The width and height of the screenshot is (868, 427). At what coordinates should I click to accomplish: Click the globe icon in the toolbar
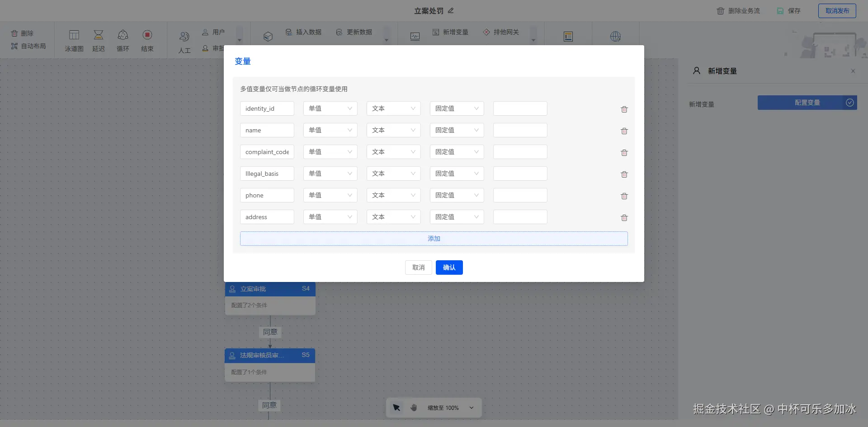tap(615, 37)
